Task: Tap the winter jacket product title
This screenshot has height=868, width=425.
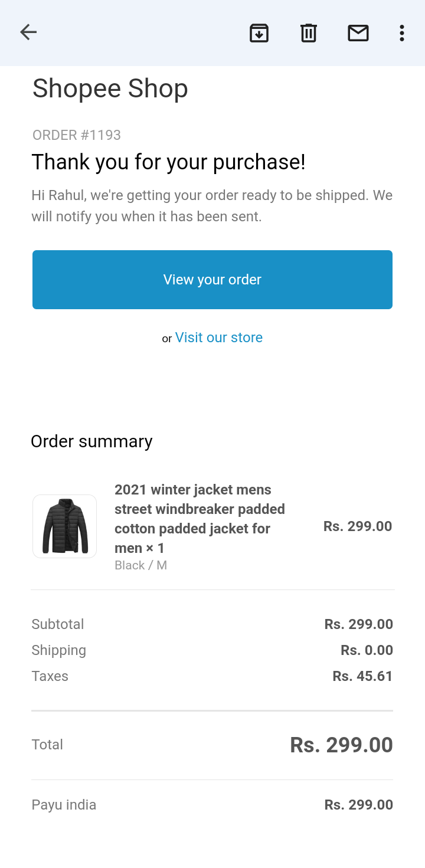Action: tap(200, 519)
